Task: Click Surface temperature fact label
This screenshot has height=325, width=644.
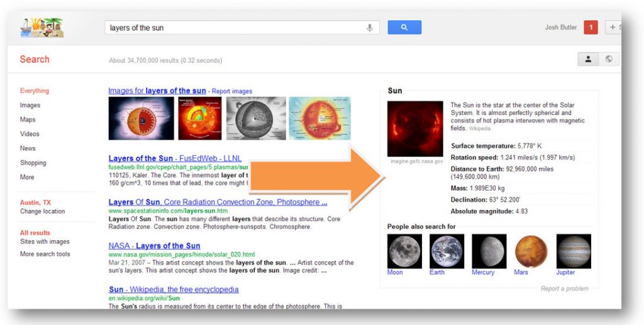Action: click(483, 146)
